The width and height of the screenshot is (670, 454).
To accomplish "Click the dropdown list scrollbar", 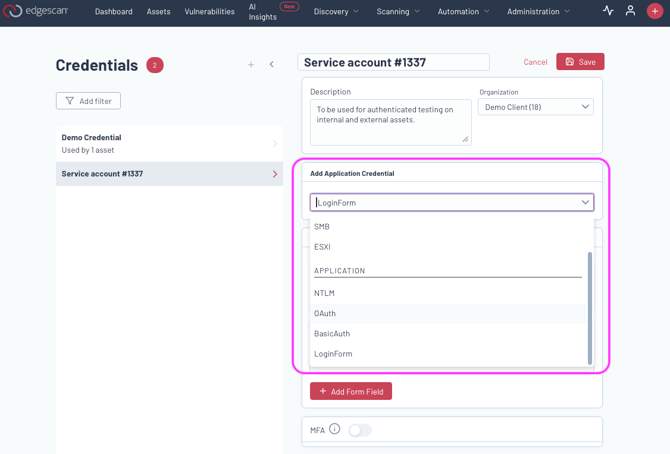I will point(590,308).
